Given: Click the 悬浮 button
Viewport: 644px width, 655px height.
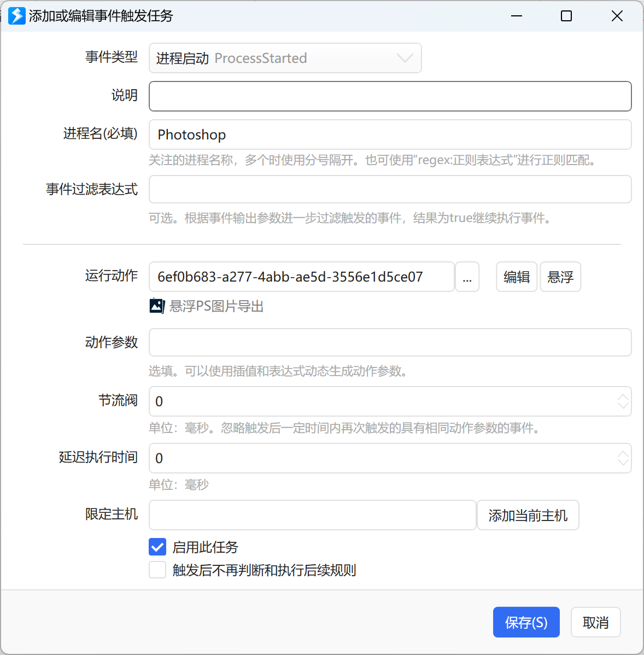Looking at the screenshot, I should point(560,277).
